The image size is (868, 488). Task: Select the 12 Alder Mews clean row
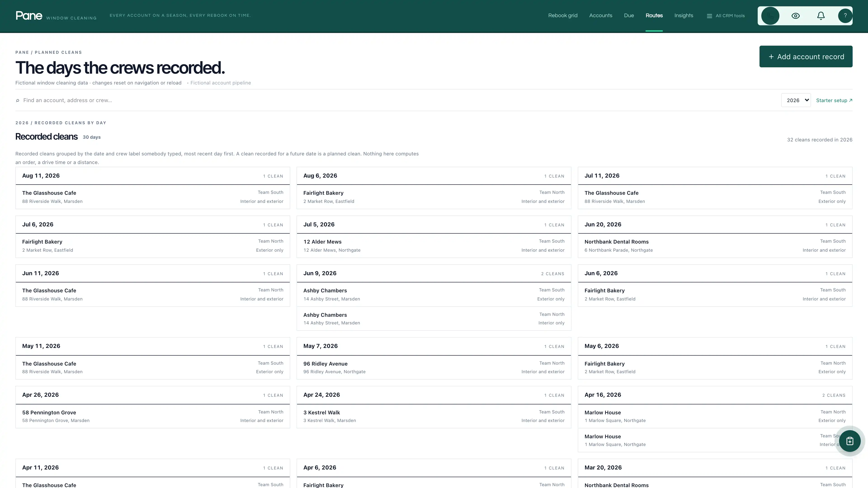click(x=434, y=246)
